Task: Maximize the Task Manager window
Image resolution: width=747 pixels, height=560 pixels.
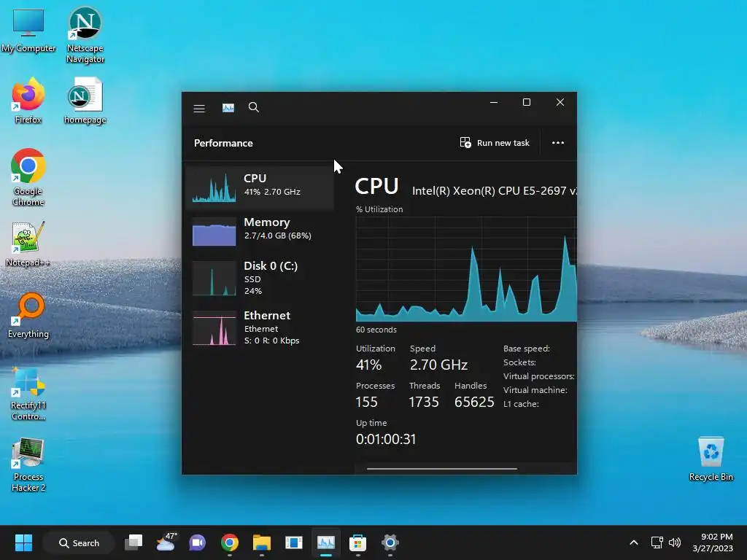Action: pos(527,102)
